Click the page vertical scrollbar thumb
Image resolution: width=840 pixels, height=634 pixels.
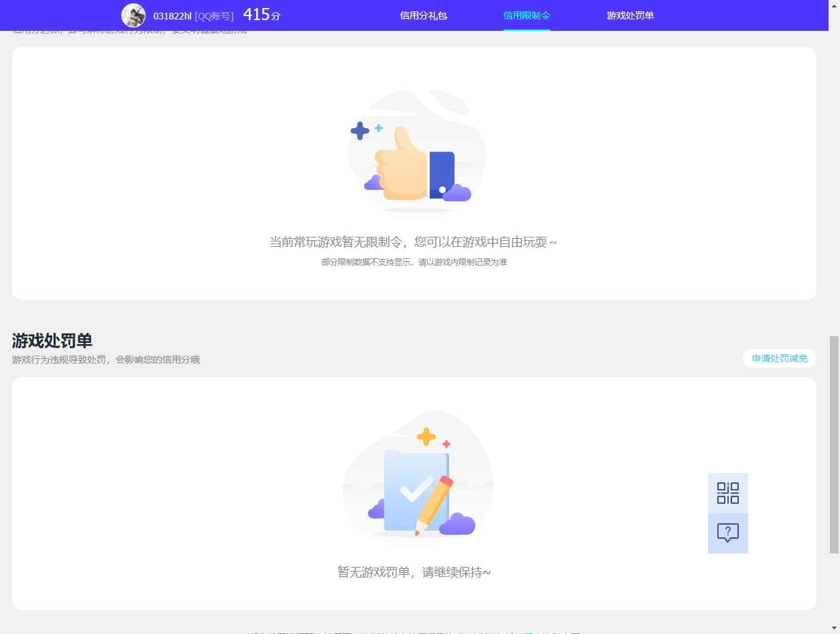point(834,444)
